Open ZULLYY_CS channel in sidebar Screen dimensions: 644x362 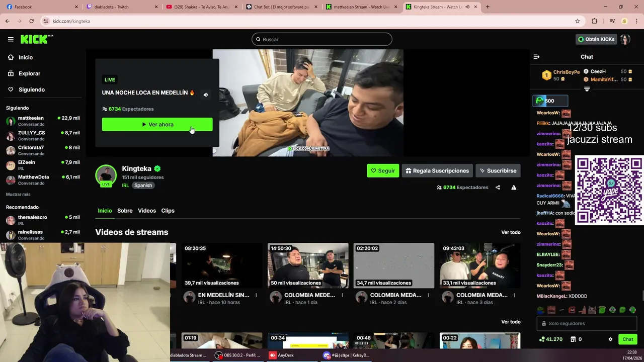click(43, 136)
